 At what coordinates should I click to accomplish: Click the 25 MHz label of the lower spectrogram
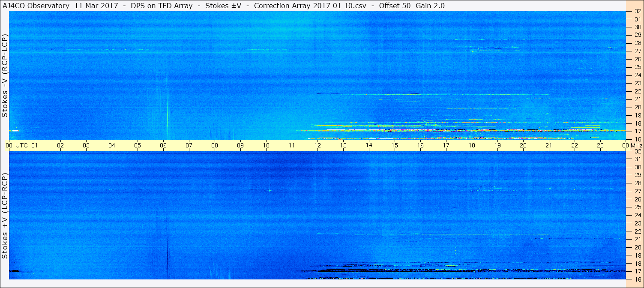pyautogui.click(x=637, y=207)
